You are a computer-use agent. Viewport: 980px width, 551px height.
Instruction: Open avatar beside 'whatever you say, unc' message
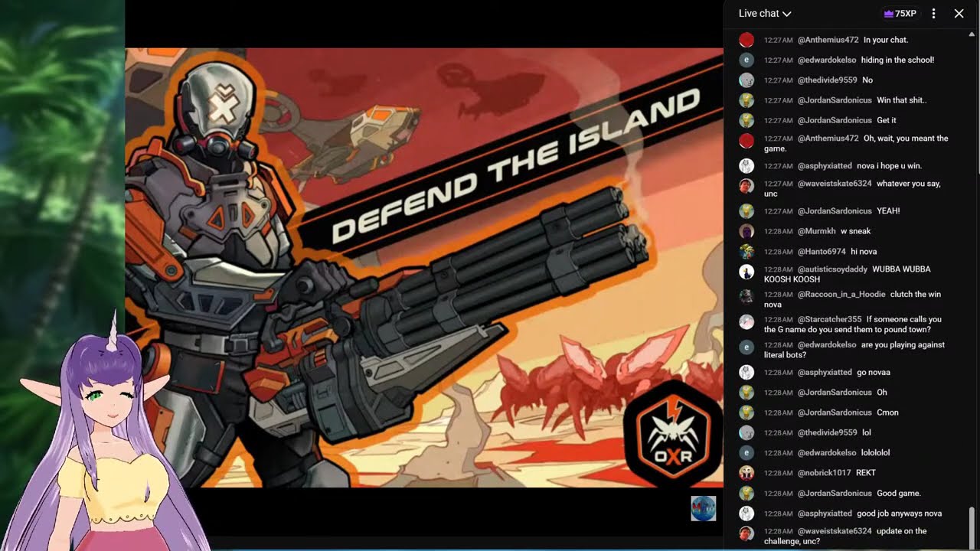(x=746, y=185)
